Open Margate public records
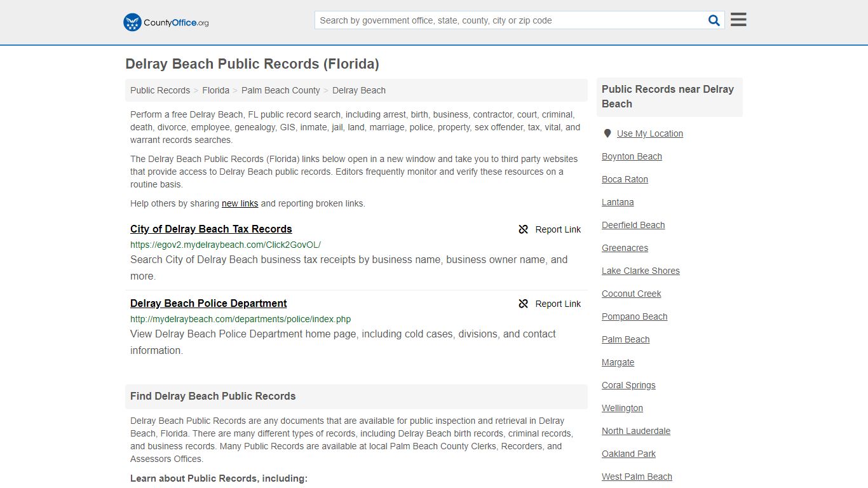The image size is (868, 488). [618, 362]
